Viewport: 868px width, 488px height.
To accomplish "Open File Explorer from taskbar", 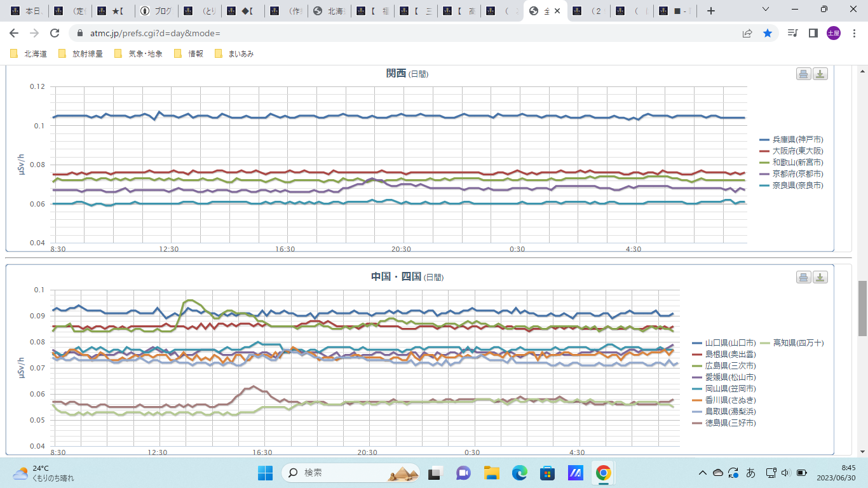I will tap(491, 473).
